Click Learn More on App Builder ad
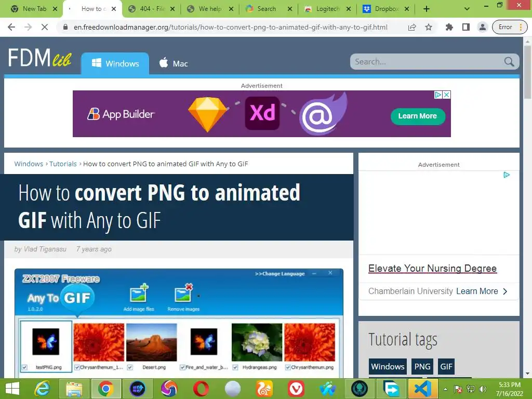Image resolution: width=532 pixels, height=399 pixels. click(418, 116)
